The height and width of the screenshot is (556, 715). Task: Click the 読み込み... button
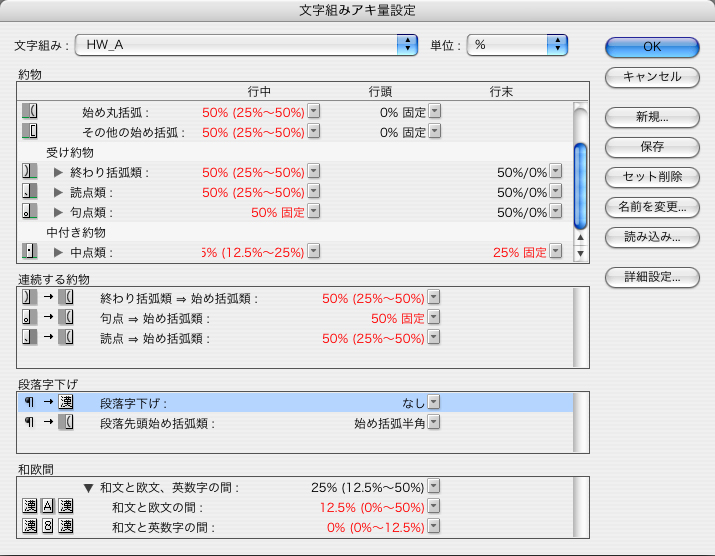click(652, 237)
